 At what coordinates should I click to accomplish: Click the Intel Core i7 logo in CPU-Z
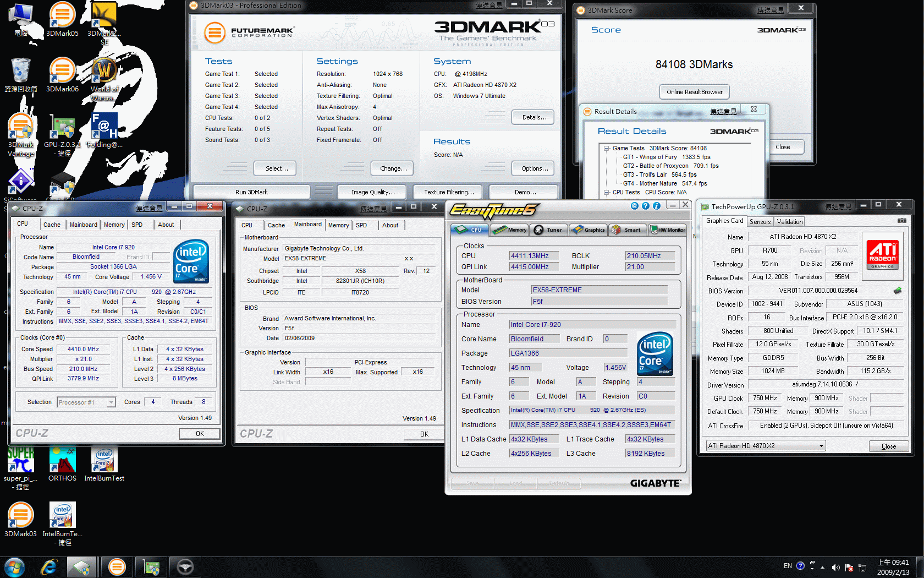(191, 261)
